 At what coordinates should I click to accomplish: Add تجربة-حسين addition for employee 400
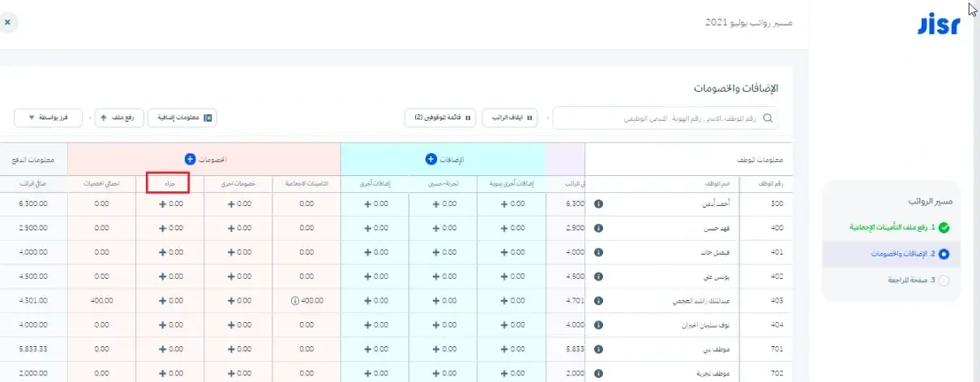click(x=437, y=229)
